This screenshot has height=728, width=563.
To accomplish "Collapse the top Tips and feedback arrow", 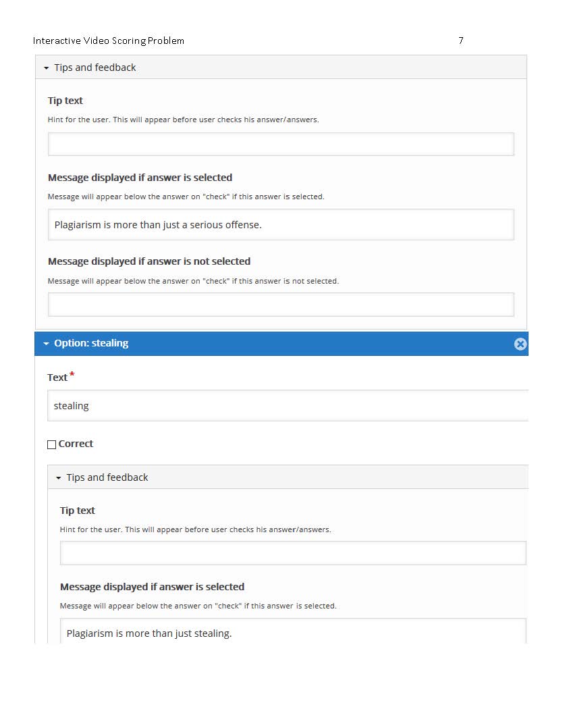I will [46, 68].
